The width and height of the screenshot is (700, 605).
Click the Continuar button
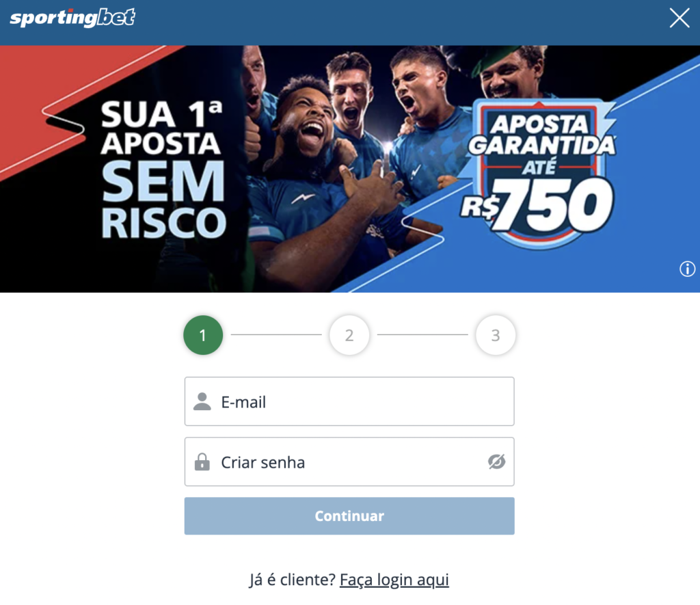coord(349,515)
